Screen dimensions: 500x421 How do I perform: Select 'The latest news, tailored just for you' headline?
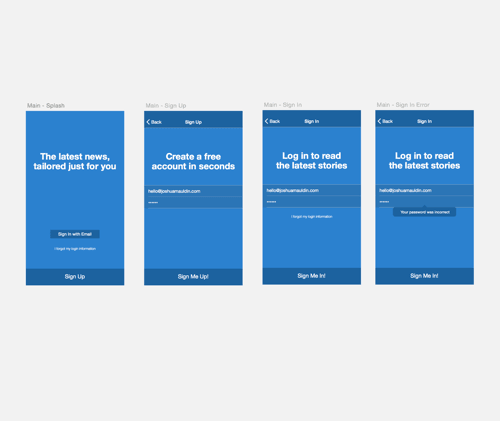pos(75,161)
